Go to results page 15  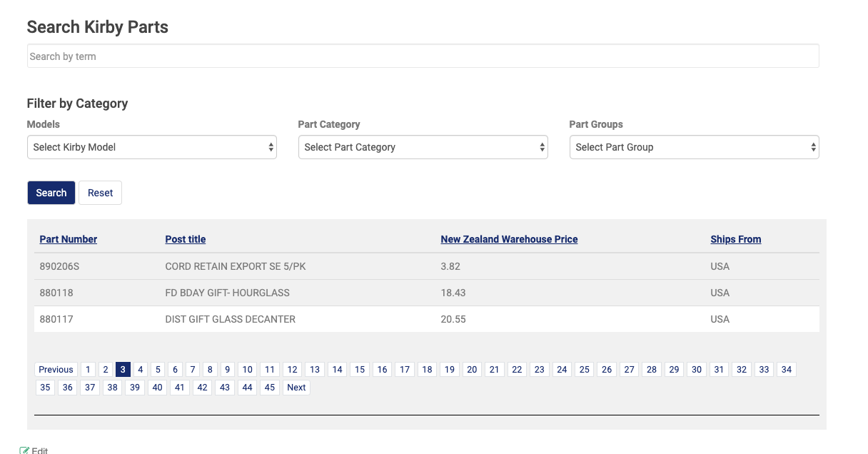360,369
